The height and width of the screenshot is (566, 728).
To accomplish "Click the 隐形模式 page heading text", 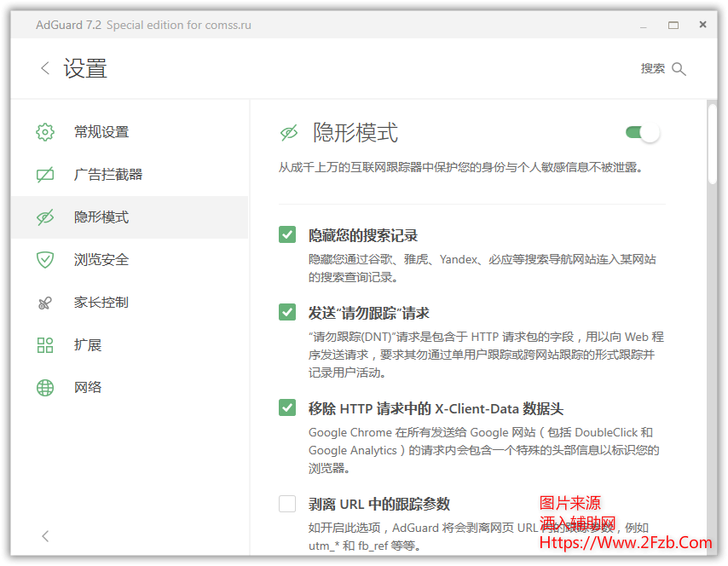I will coord(355,133).
